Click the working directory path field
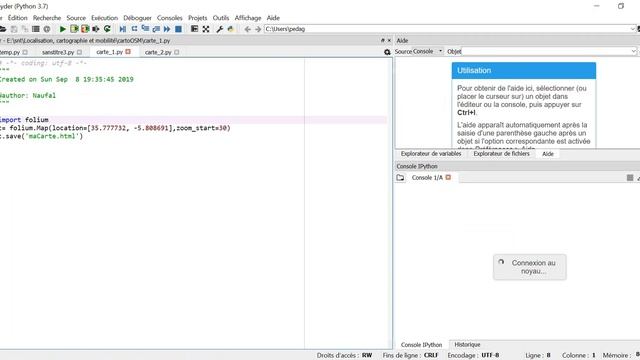The height and width of the screenshot is (360, 640). point(447,29)
